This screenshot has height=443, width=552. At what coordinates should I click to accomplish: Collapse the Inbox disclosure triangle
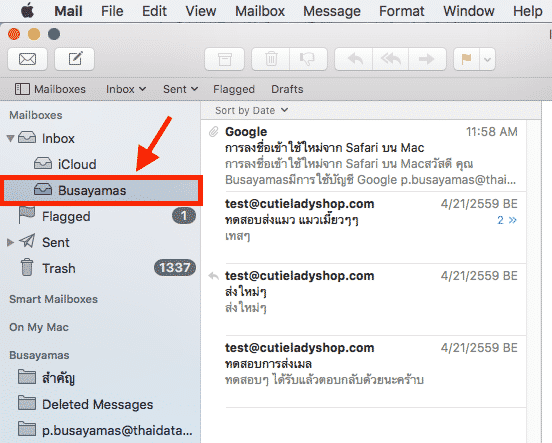point(11,138)
